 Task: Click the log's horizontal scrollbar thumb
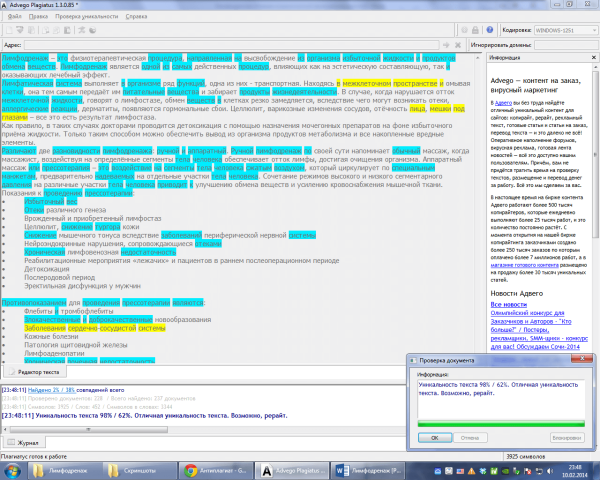pyautogui.click(x=88, y=429)
